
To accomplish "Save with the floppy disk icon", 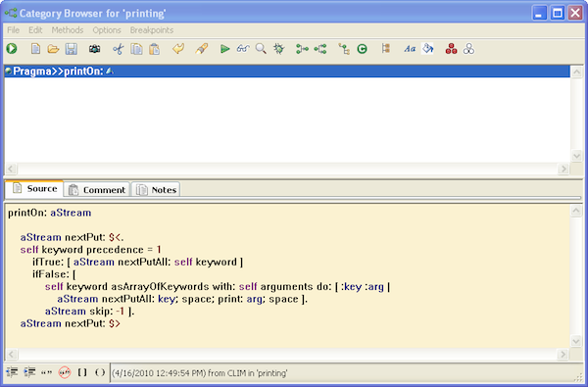I will coord(72,49).
